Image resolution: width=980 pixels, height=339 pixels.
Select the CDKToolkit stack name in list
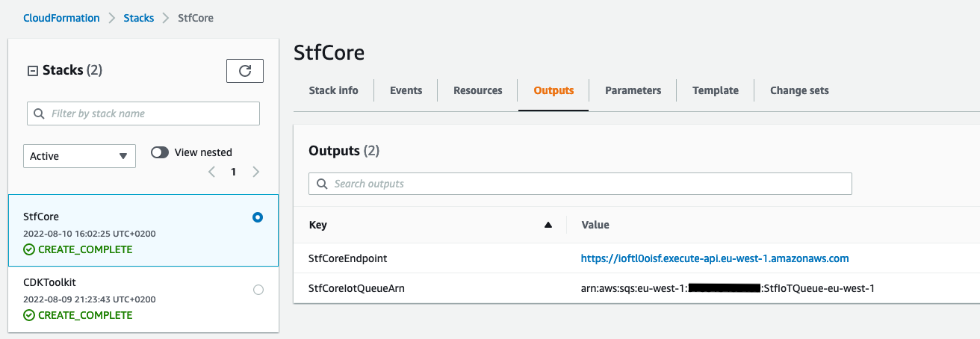pos(49,282)
